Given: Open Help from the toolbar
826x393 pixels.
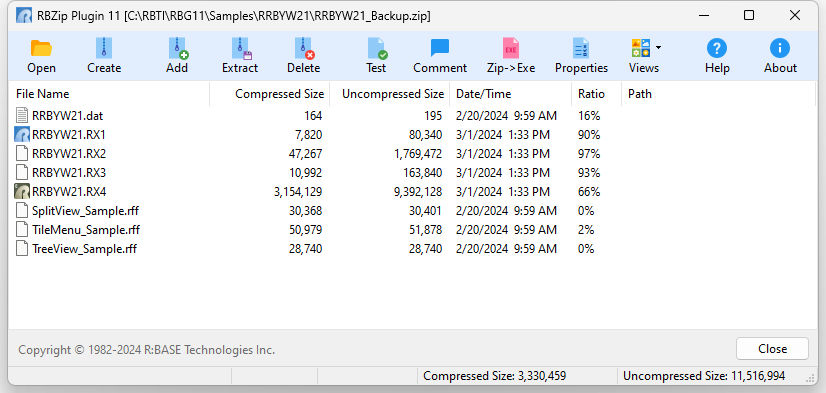Looking at the screenshot, I should point(717,48).
